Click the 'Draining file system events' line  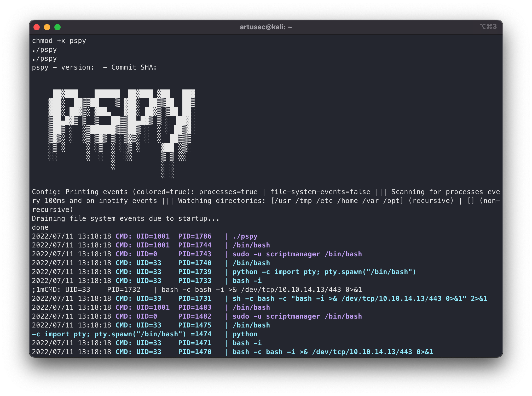pyautogui.click(x=125, y=219)
